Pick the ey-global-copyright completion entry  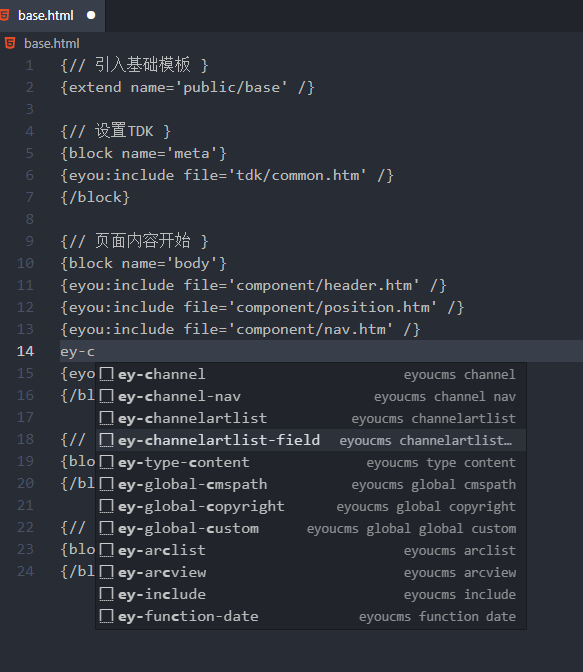pyautogui.click(x=311, y=506)
